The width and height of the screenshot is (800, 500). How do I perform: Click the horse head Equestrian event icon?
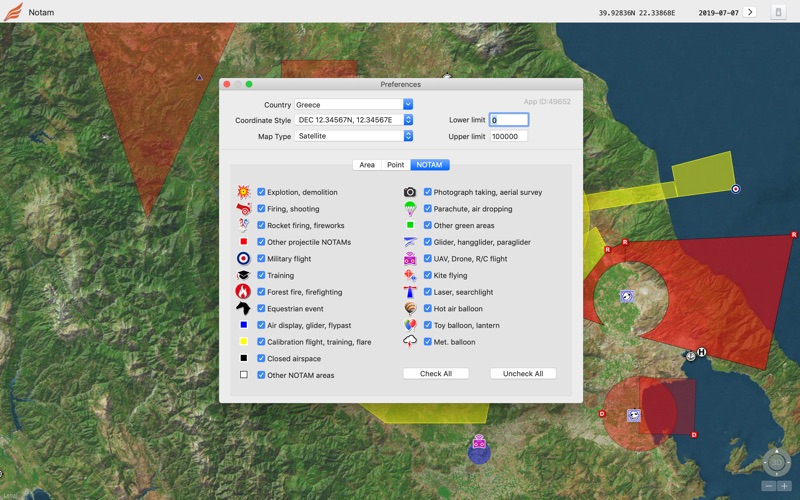click(x=243, y=308)
